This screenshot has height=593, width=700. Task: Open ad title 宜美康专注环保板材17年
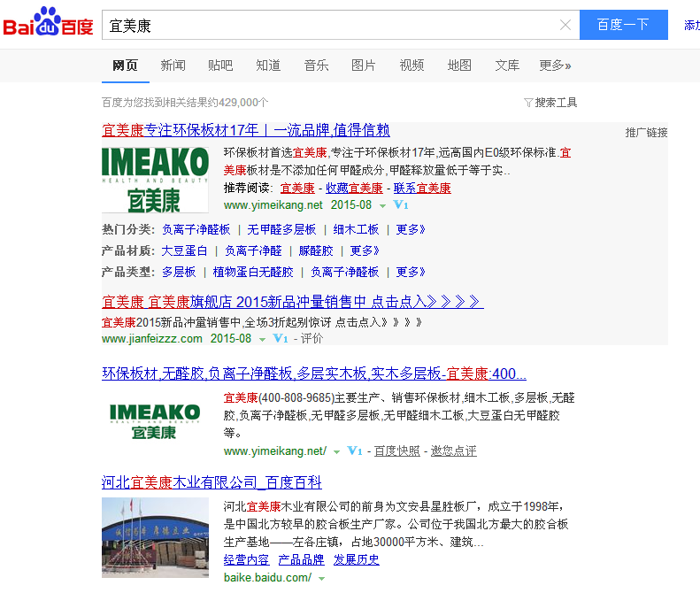click(x=245, y=130)
